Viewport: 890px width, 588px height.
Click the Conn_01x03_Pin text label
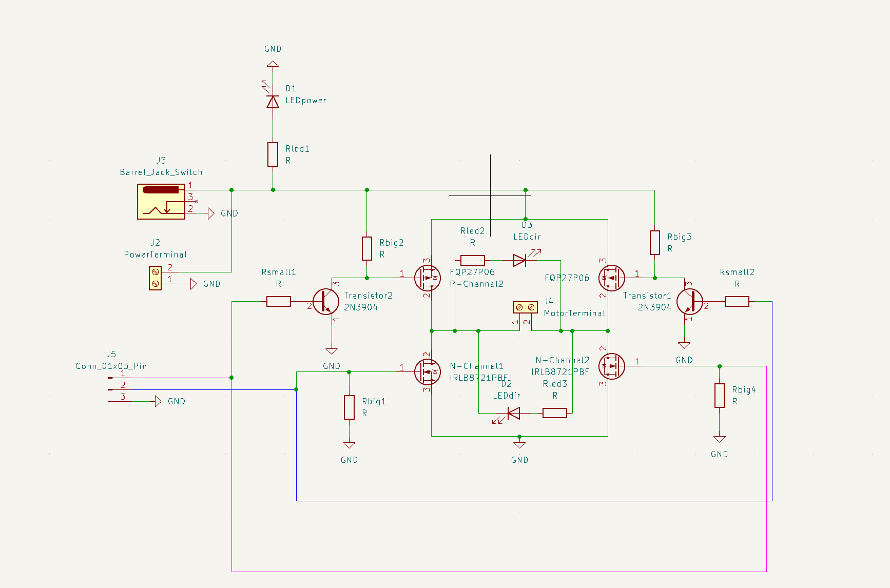coord(111,366)
